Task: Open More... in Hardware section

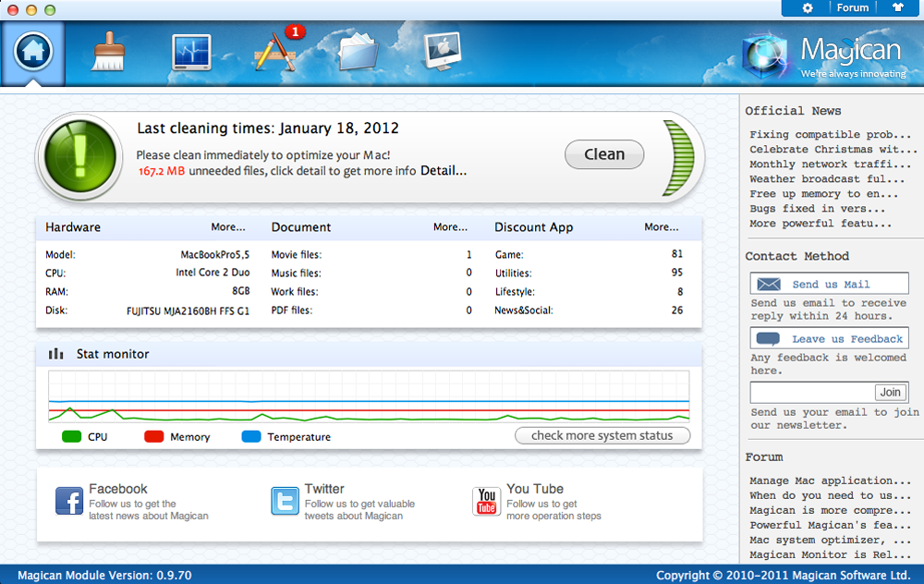Action: pos(228,227)
